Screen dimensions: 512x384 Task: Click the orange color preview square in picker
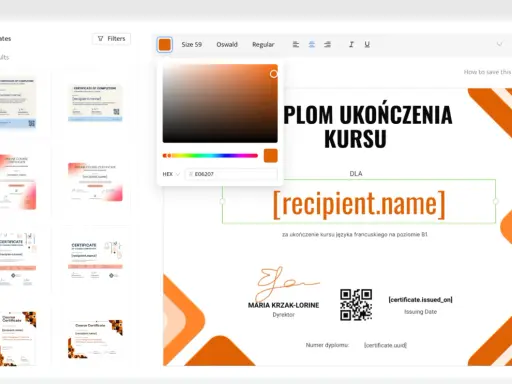[x=270, y=156]
